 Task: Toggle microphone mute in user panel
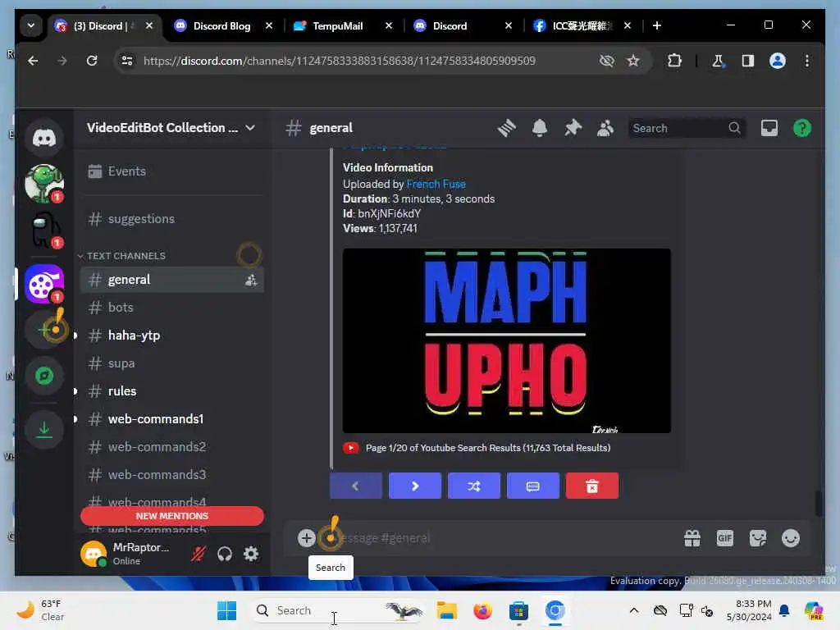click(x=199, y=554)
